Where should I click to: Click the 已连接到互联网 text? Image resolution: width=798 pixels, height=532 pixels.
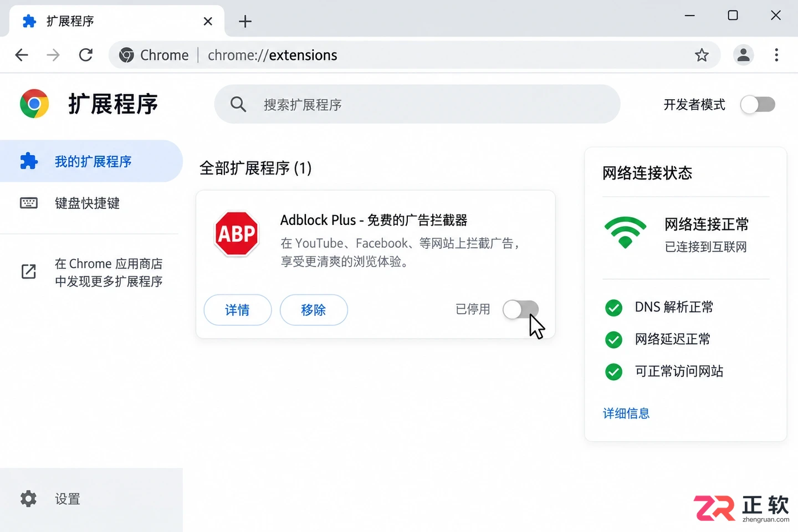point(706,247)
